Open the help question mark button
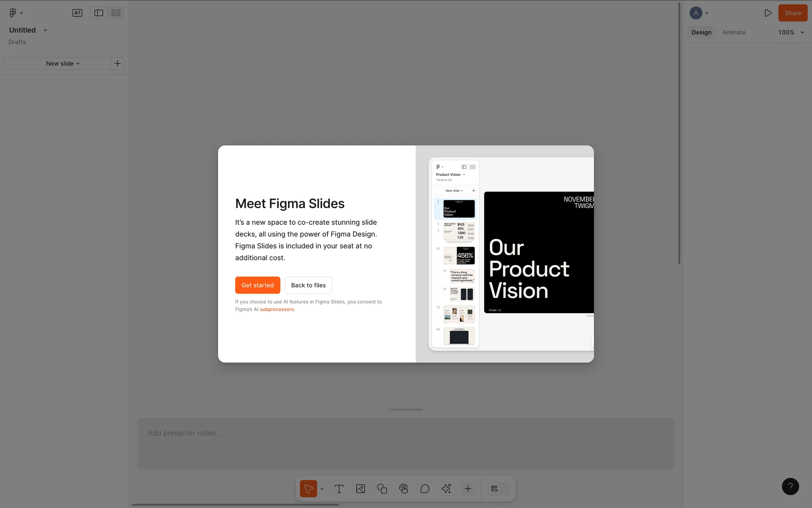 (790, 486)
